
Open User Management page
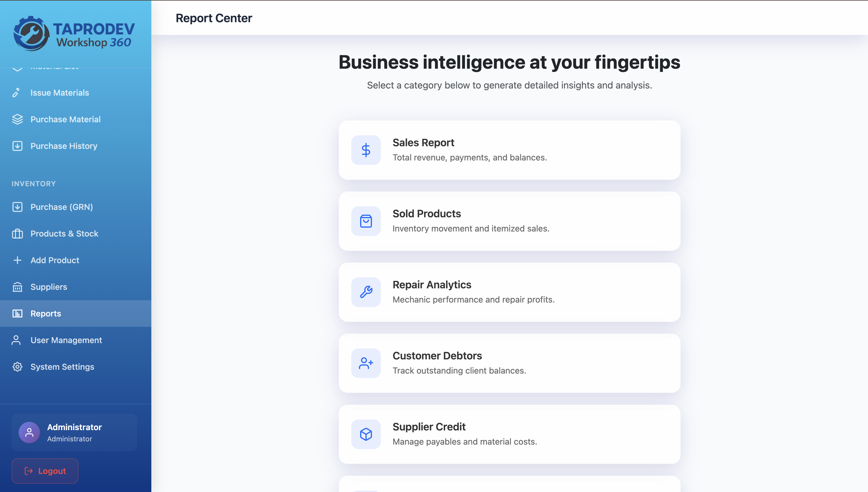[x=66, y=340]
